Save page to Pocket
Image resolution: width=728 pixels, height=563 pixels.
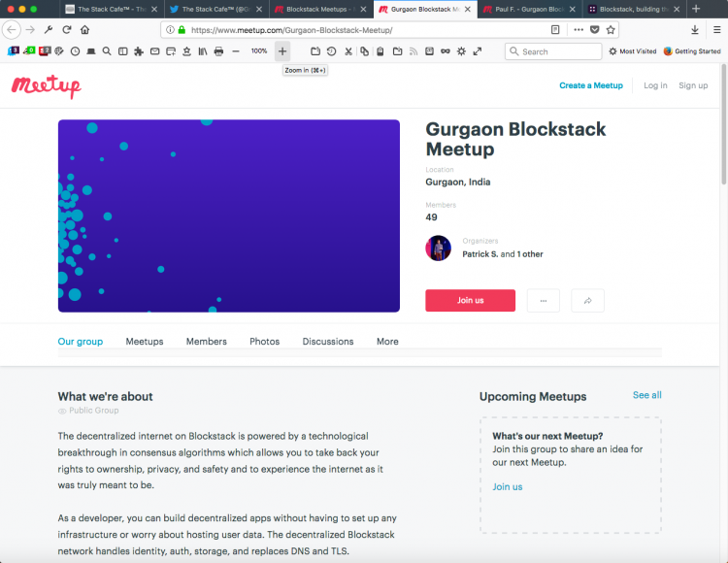pyautogui.click(x=594, y=30)
